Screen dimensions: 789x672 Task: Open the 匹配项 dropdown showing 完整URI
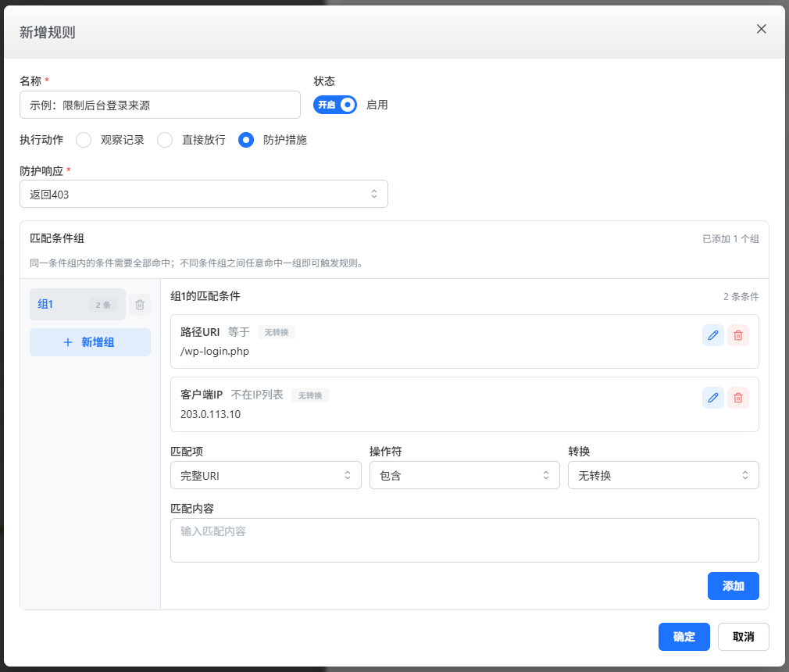[x=266, y=475]
